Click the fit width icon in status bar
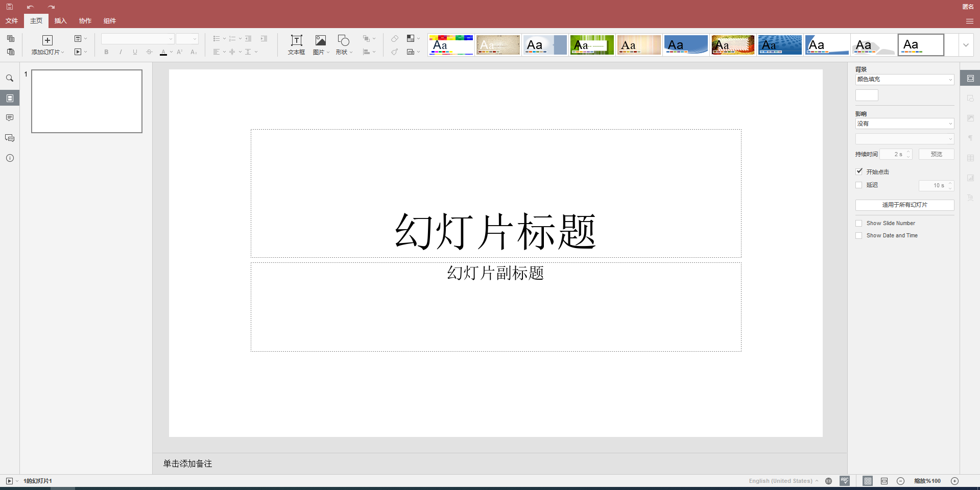Screen dimensions: 980x490 pyautogui.click(x=885, y=481)
